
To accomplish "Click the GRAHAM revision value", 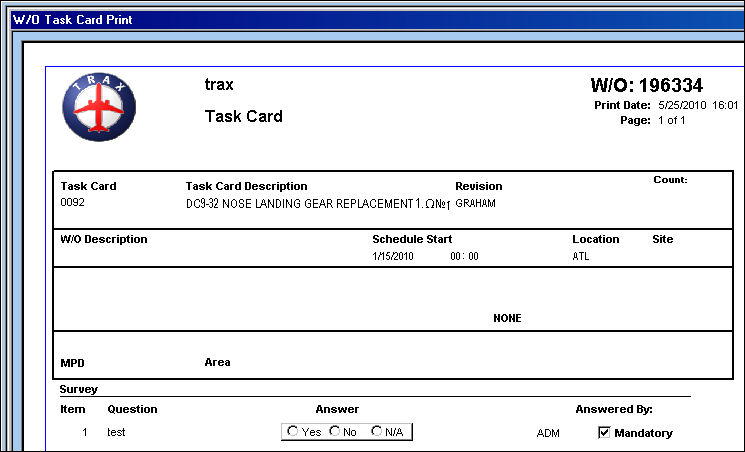I will click(x=475, y=203).
